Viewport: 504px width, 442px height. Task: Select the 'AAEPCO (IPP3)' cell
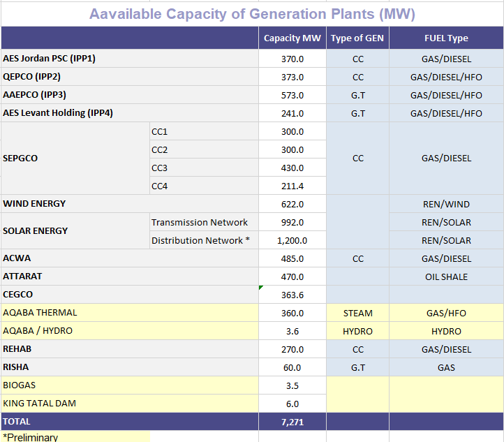(130, 95)
